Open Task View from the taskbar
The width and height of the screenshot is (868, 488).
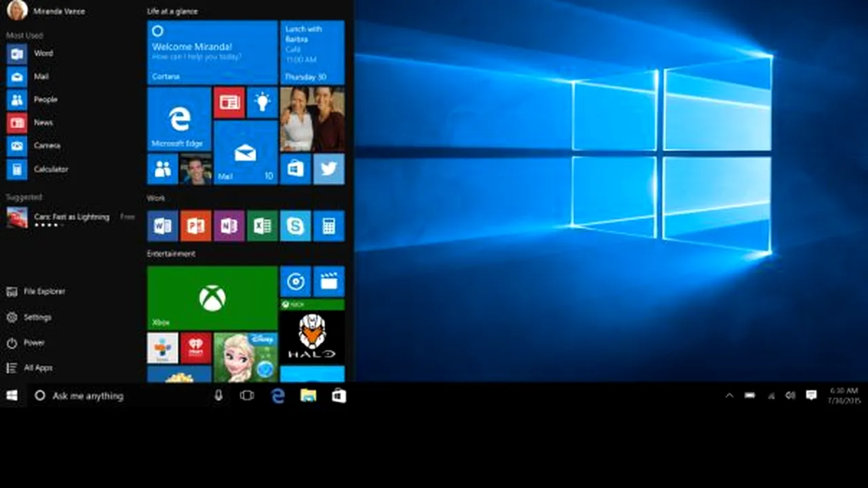click(247, 396)
